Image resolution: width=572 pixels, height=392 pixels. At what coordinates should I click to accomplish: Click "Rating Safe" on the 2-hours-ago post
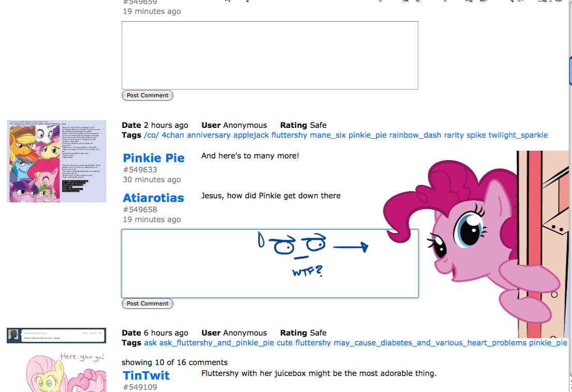pos(303,125)
